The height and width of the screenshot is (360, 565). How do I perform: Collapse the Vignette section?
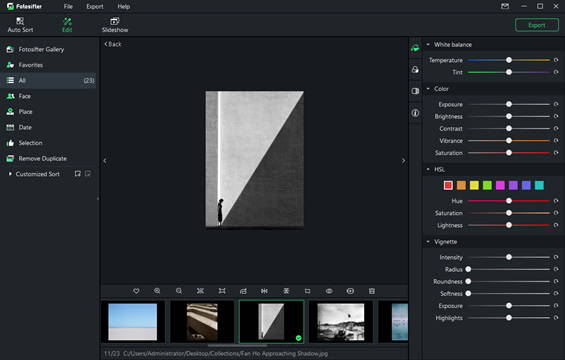click(x=428, y=242)
